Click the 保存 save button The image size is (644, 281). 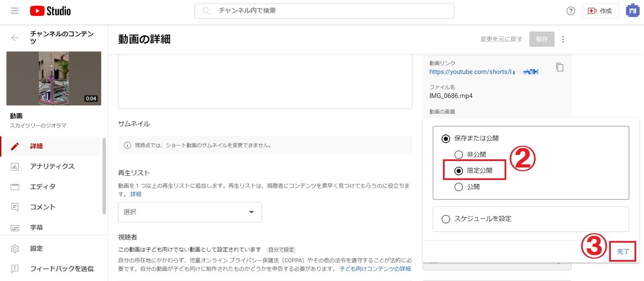(542, 39)
